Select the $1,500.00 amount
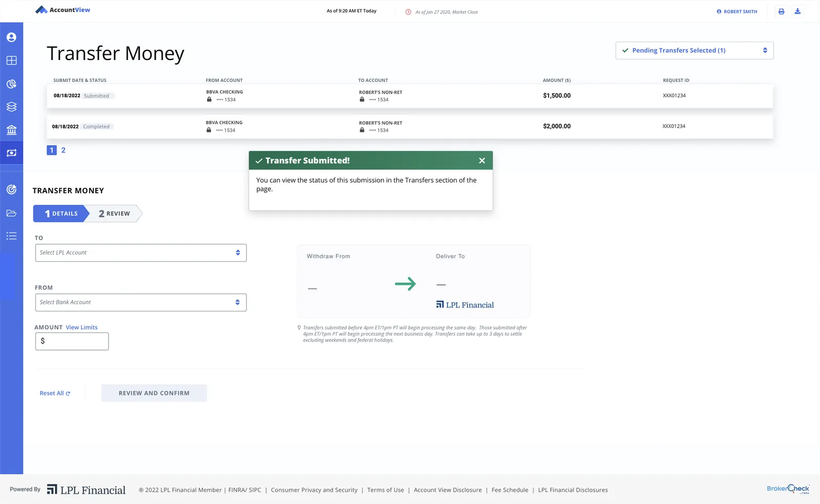 [x=557, y=96]
